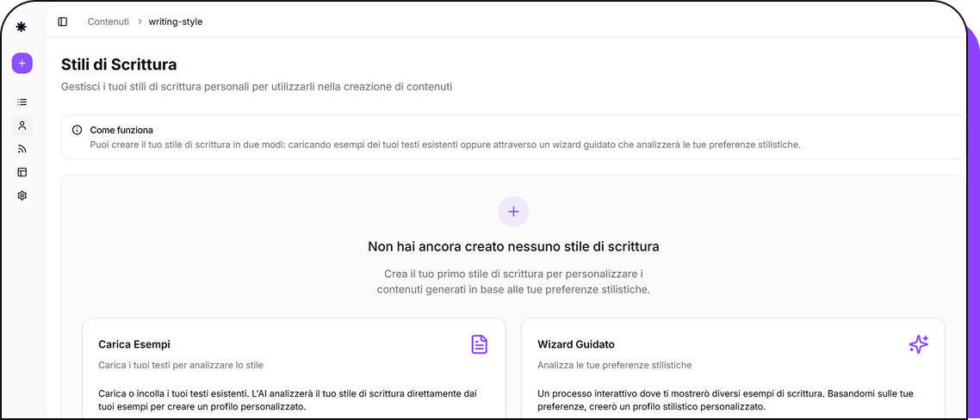Toggle the sidebar panel in the header
This screenshot has width=980, height=420.
(x=63, y=22)
